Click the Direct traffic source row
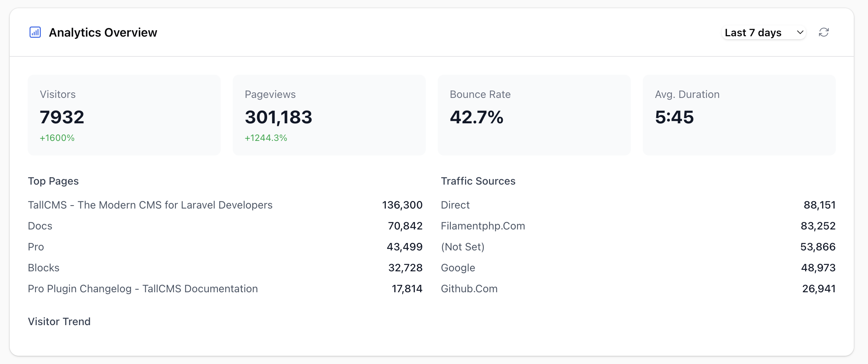 [x=638, y=205]
